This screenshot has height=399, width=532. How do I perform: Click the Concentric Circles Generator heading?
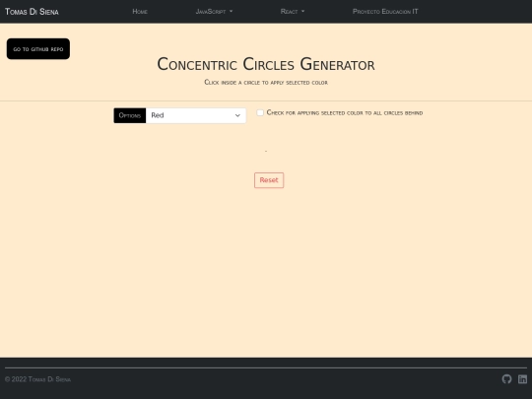pos(266,64)
